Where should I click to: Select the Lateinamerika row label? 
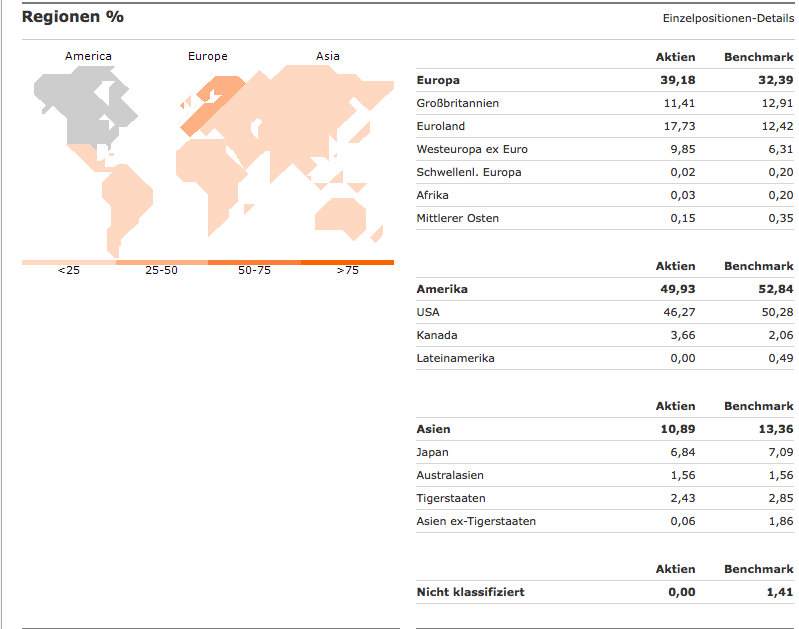coord(455,358)
